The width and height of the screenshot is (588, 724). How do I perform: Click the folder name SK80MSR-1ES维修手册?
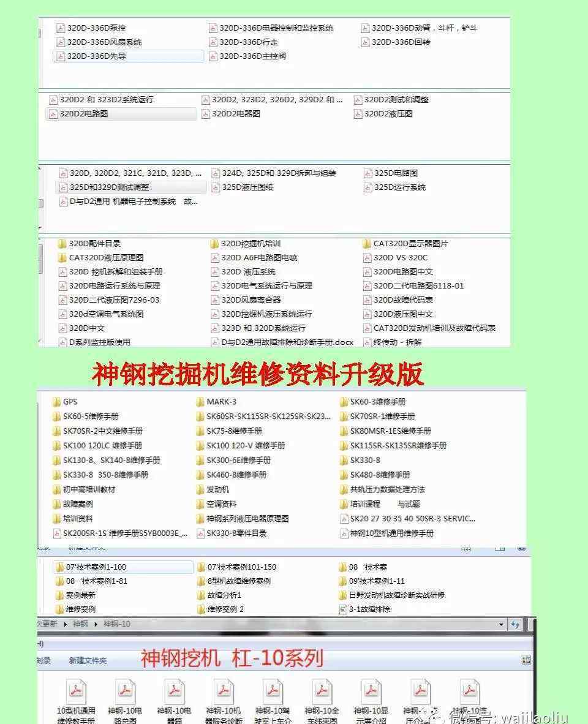[390, 431]
